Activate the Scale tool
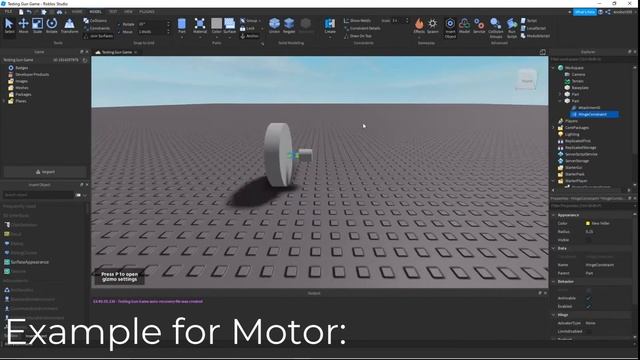This screenshot has width=640, height=360. coord(37,25)
